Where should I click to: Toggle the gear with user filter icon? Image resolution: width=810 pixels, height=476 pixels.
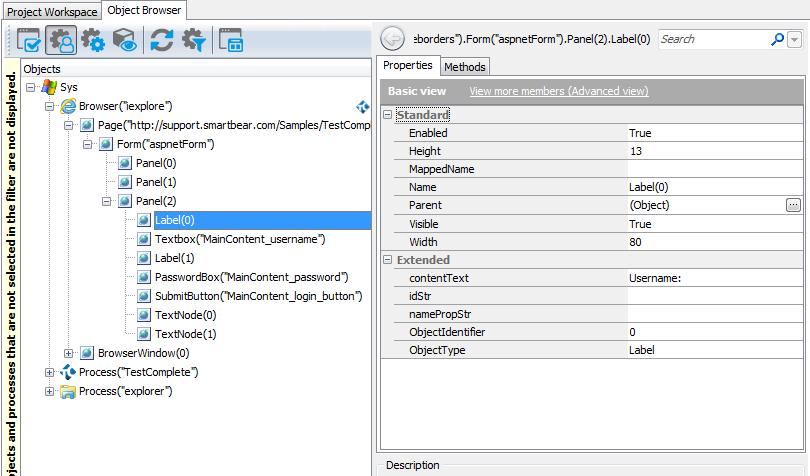point(62,40)
